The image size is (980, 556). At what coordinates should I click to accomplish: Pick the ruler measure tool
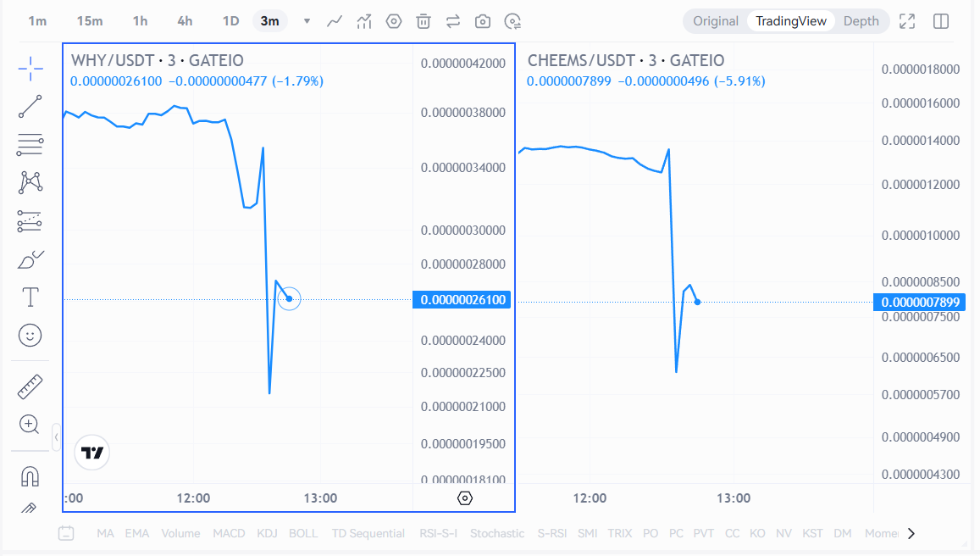(x=30, y=387)
